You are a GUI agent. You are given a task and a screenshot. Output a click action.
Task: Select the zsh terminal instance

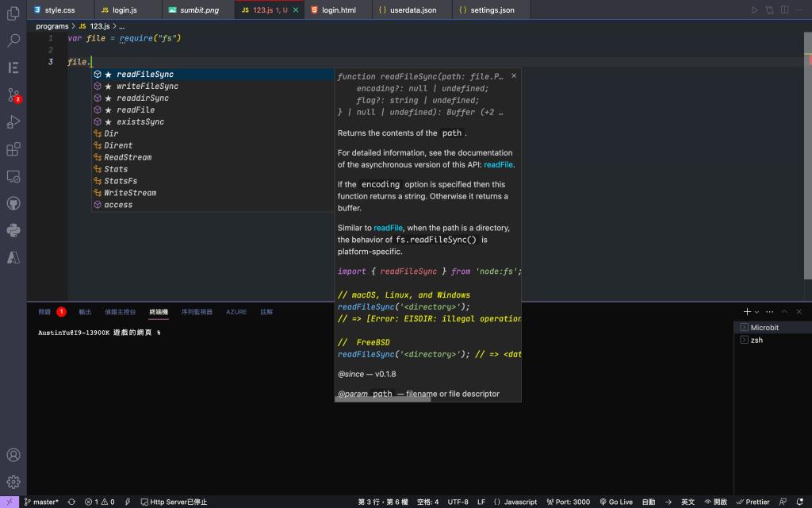pos(772,340)
